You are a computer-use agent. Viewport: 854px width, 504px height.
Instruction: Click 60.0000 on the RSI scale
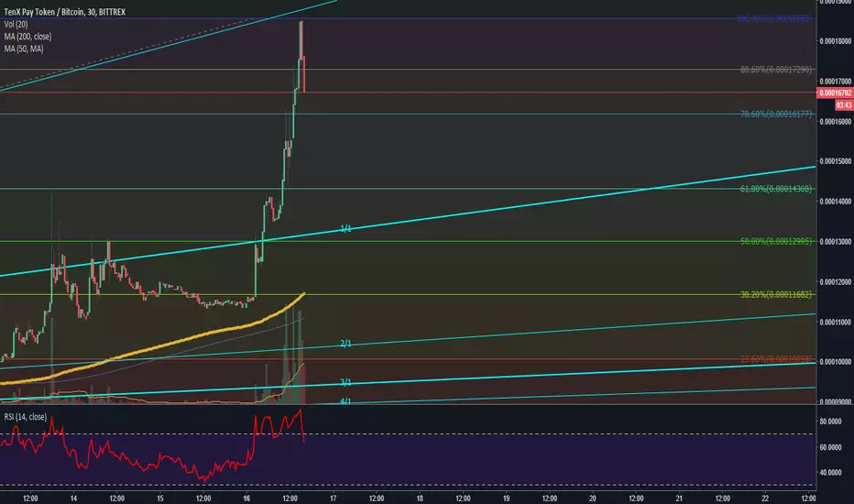pyautogui.click(x=830, y=447)
